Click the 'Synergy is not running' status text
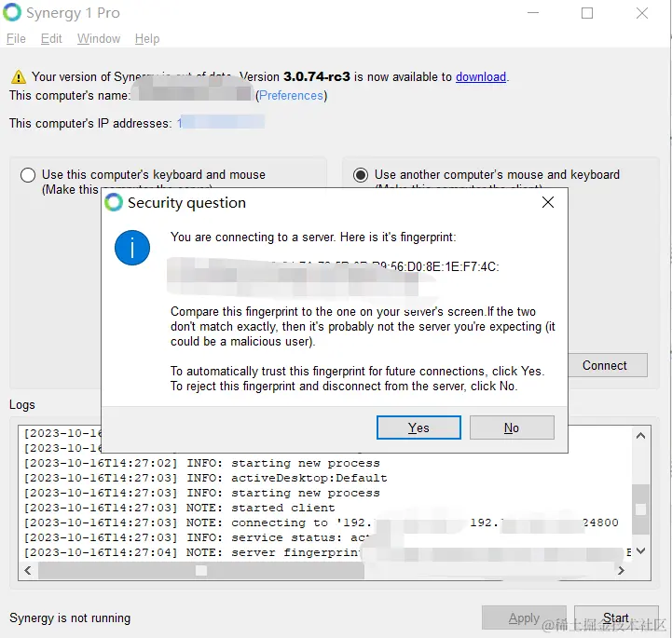 [x=70, y=618]
